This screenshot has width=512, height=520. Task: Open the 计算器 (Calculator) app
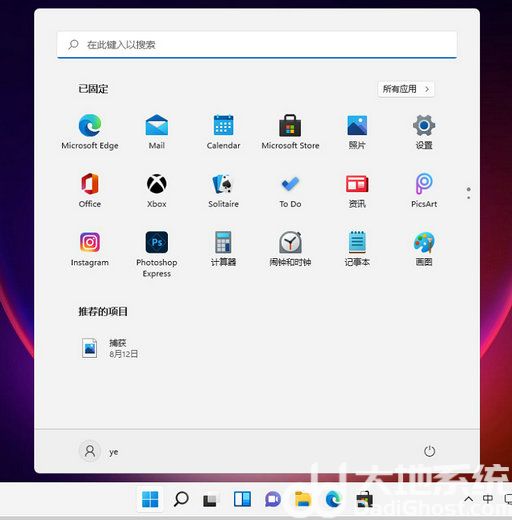click(223, 249)
